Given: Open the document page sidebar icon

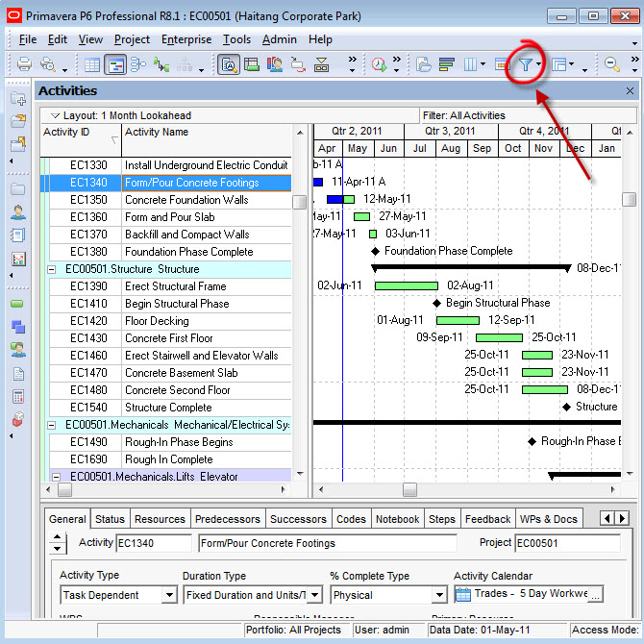Looking at the screenshot, I should tap(18, 374).
